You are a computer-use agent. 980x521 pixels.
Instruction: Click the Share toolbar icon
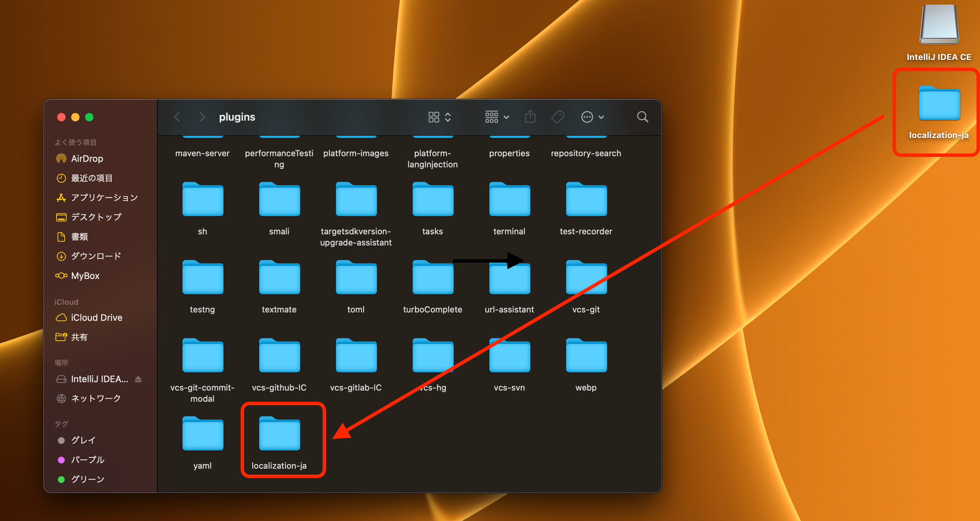(x=530, y=117)
